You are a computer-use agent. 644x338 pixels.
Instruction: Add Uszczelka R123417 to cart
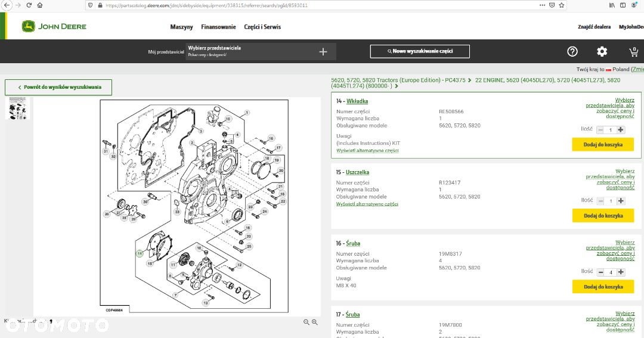pos(603,216)
